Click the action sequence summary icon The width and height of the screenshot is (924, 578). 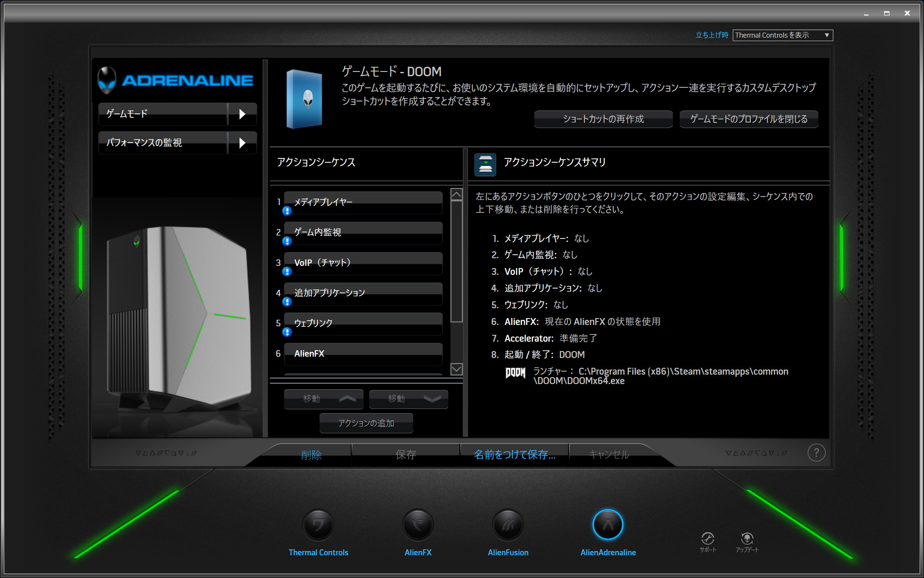(485, 164)
